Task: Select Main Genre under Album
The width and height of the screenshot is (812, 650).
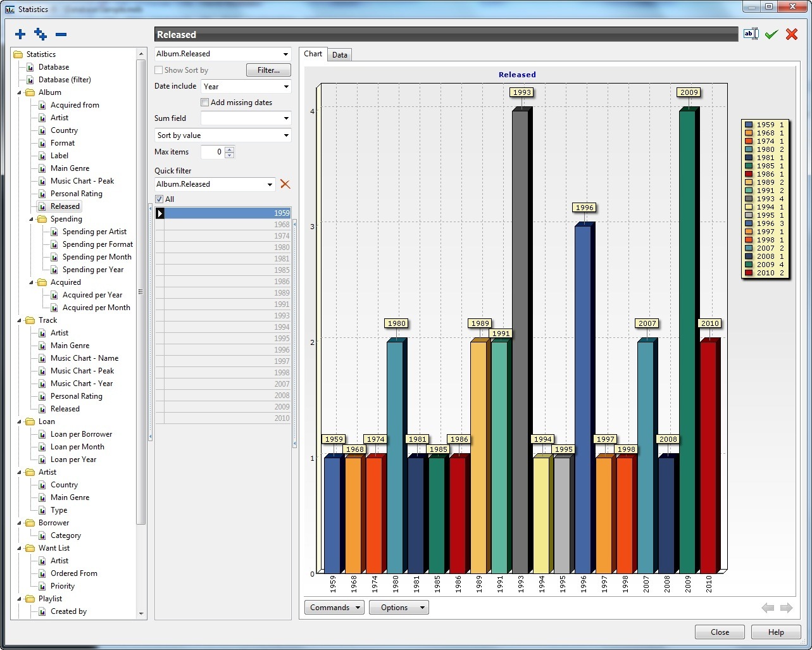Action: (70, 168)
